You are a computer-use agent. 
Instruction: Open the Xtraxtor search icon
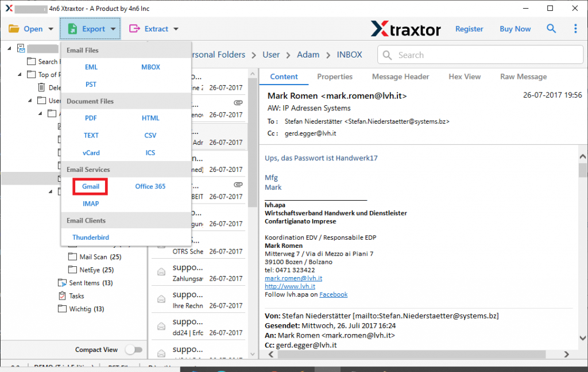(x=551, y=28)
